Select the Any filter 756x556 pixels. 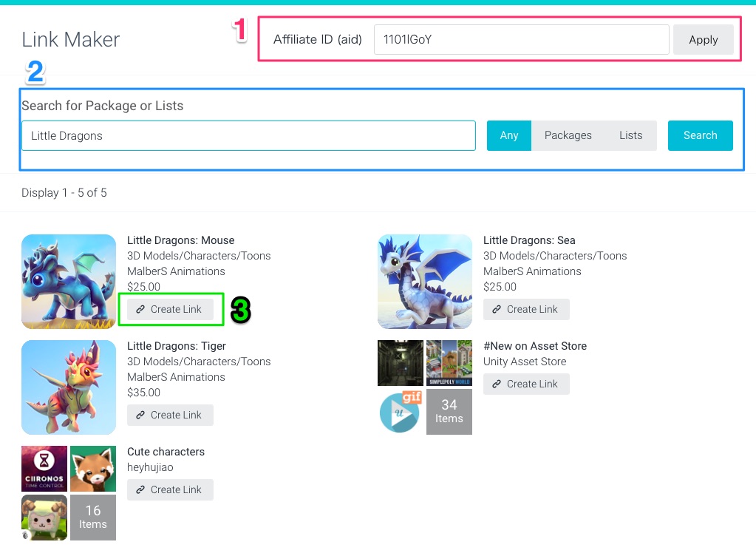tap(508, 135)
